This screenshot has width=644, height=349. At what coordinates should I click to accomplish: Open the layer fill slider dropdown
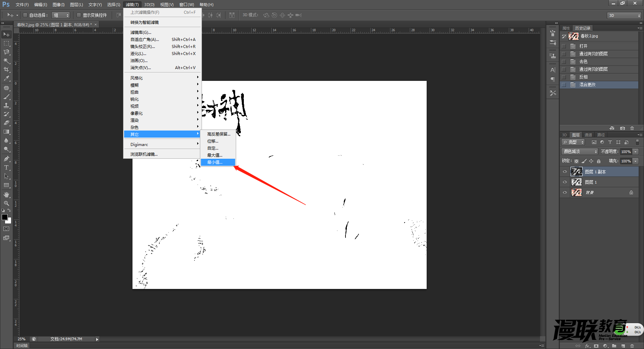coord(636,161)
